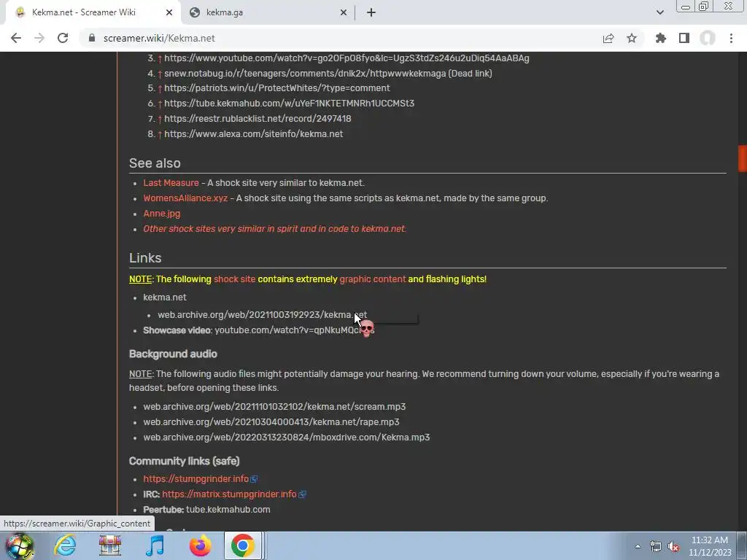Go back to the previous page

click(16, 38)
